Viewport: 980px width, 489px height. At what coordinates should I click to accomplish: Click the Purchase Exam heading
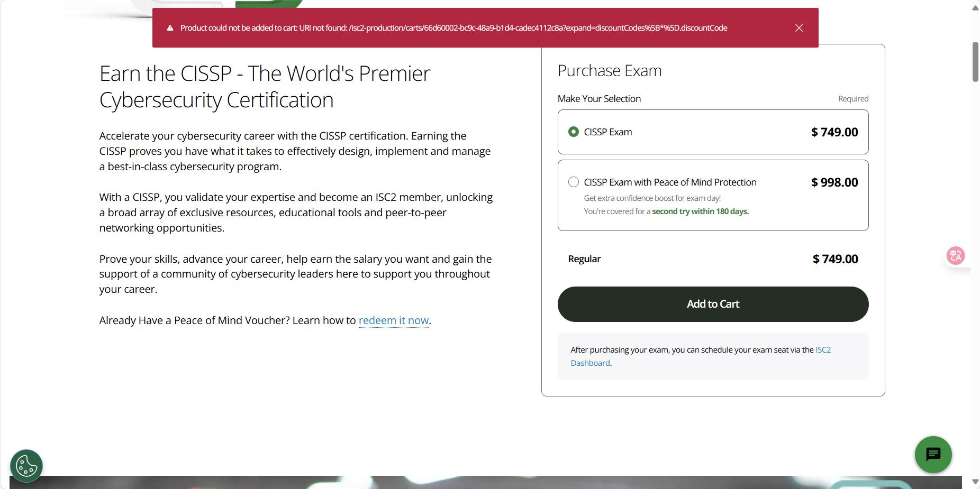click(x=609, y=70)
